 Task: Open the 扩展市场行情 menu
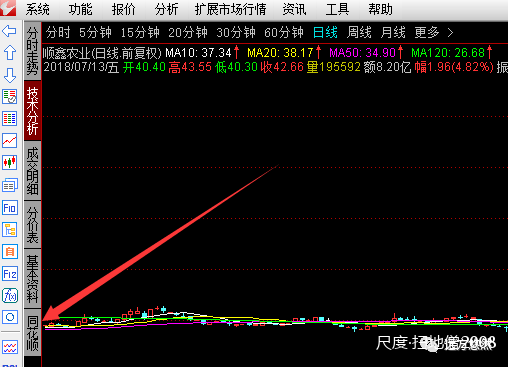[x=231, y=9]
